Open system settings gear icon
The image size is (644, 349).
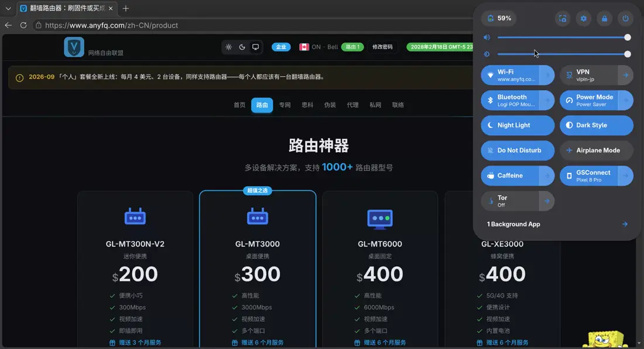coord(584,19)
